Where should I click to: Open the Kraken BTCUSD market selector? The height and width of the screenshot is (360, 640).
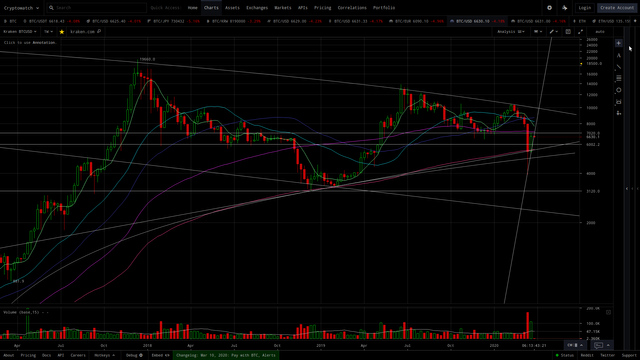[x=20, y=31]
